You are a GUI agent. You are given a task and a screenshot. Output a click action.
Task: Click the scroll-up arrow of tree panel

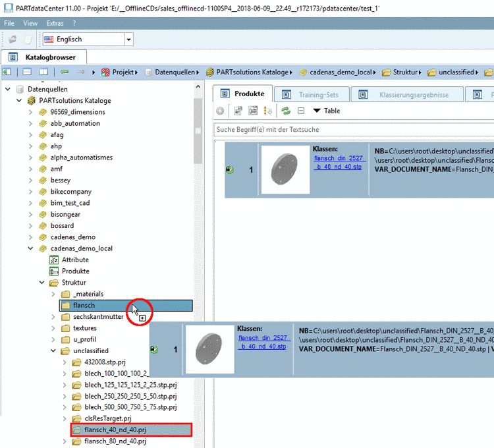198,86
